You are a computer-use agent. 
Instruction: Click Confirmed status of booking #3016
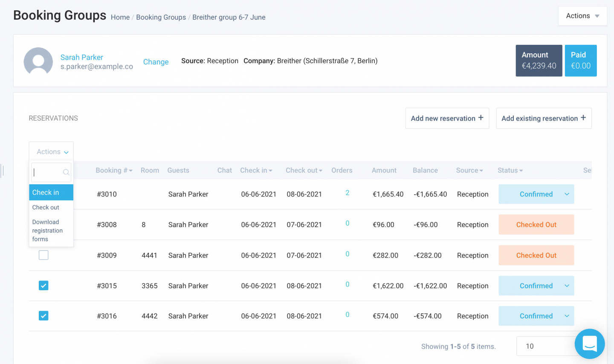coord(536,316)
